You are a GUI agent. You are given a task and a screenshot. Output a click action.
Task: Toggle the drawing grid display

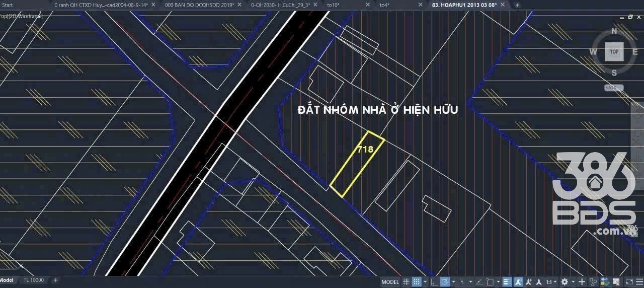click(406, 282)
